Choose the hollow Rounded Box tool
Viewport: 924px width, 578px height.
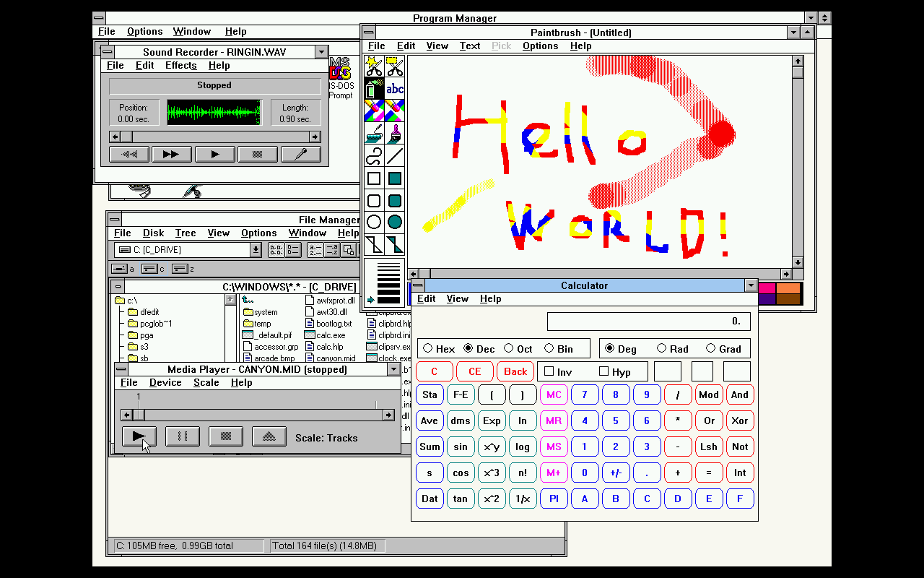click(x=374, y=201)
